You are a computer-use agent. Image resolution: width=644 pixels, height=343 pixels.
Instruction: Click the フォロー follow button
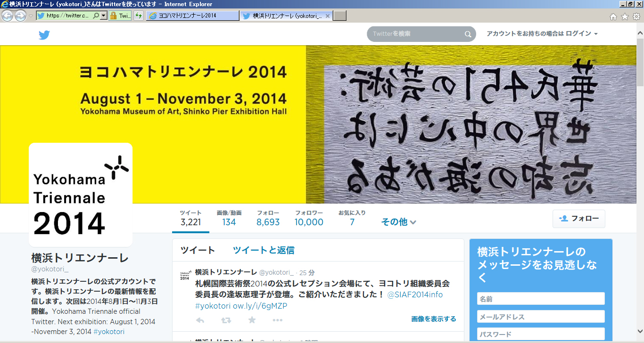pos(578,219)
